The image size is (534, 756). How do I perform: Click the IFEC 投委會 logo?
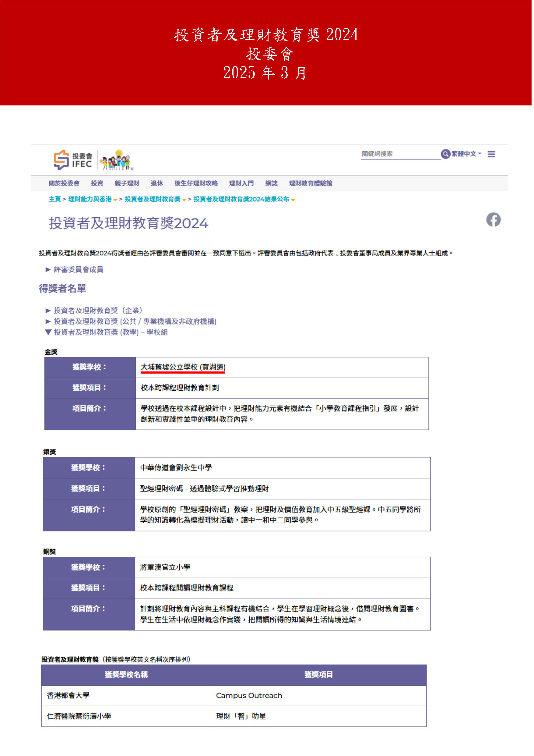[x=73, y=160]
